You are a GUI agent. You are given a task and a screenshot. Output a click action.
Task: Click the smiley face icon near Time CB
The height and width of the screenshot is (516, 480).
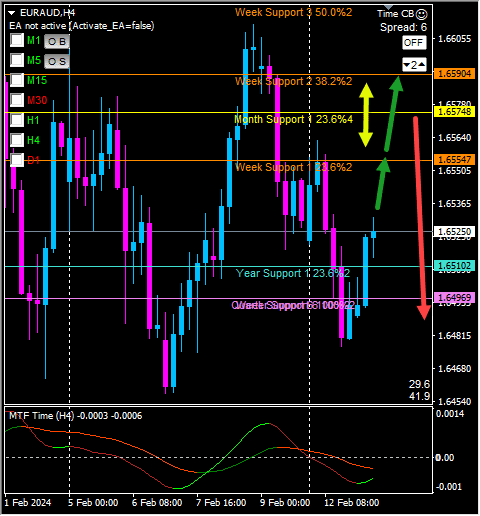(x=422, y=14)
